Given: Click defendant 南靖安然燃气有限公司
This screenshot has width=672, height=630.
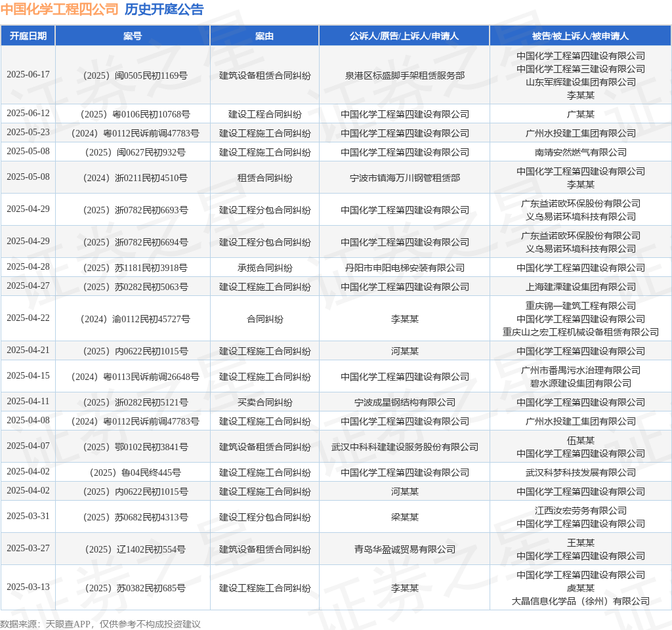Looking at the screenshot, I should coord(581,152).
